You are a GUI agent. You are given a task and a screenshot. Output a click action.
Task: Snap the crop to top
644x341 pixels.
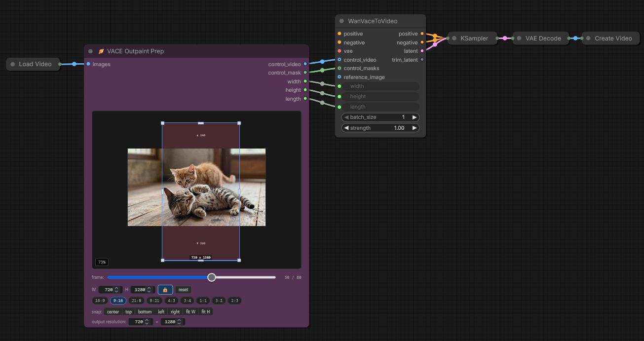128,312
